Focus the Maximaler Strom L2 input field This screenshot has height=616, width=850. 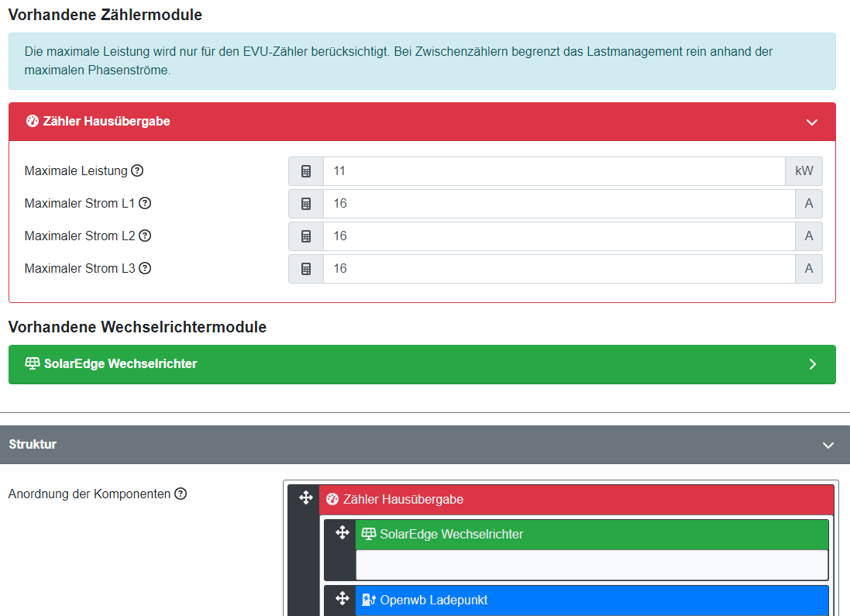[x=559, y=236]
